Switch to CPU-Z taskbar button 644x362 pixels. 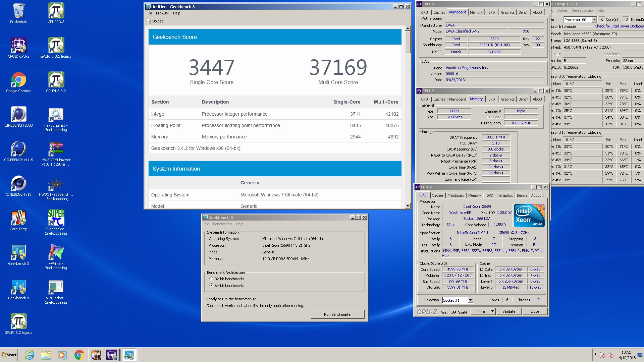pos(112,355)
